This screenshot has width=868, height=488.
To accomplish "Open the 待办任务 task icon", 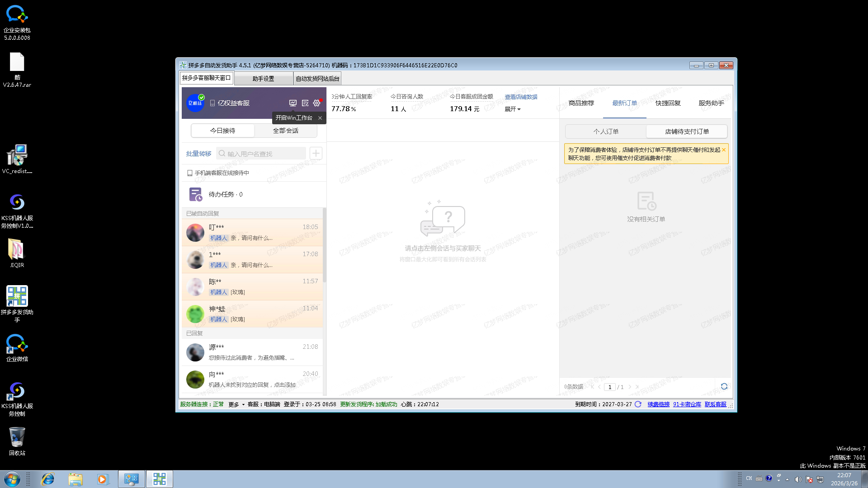I will click(x=195, y=194).
